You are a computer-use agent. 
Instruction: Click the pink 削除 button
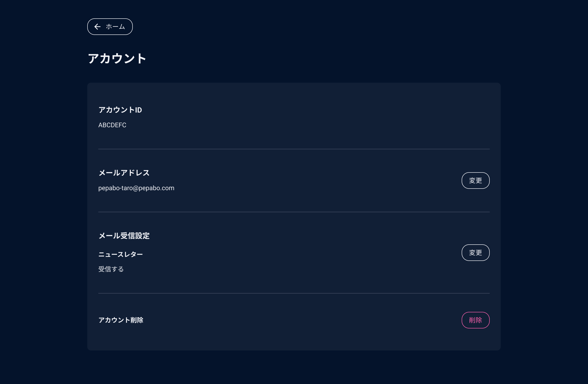(475, 320)
